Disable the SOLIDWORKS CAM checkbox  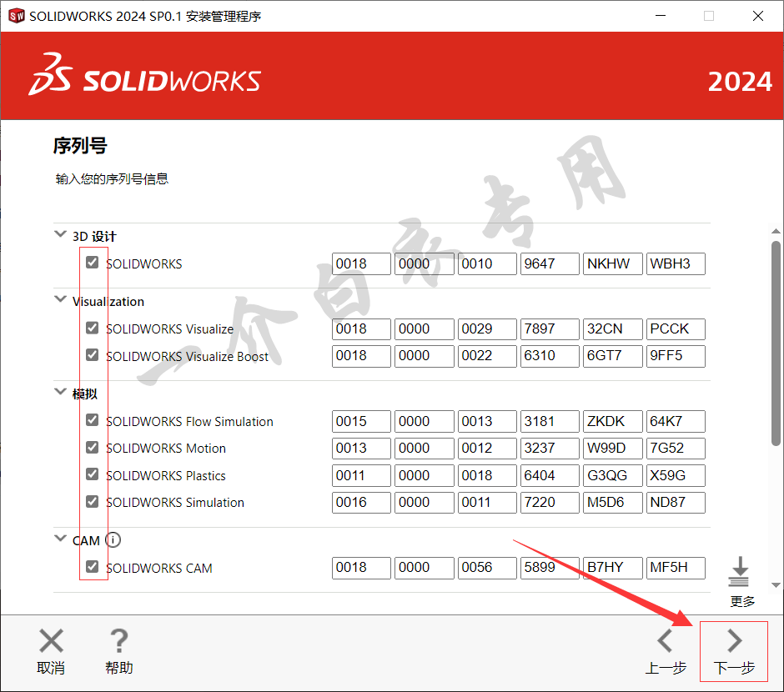tap(93, 567)
